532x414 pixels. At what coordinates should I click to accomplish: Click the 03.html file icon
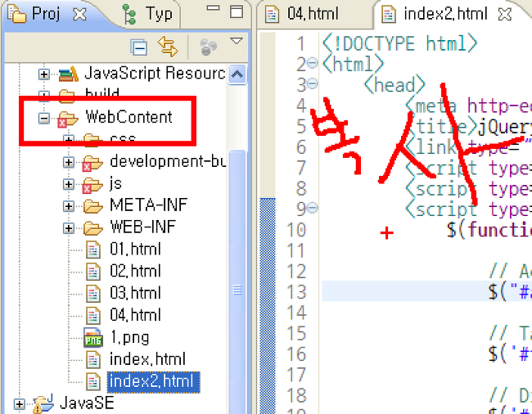93,294
